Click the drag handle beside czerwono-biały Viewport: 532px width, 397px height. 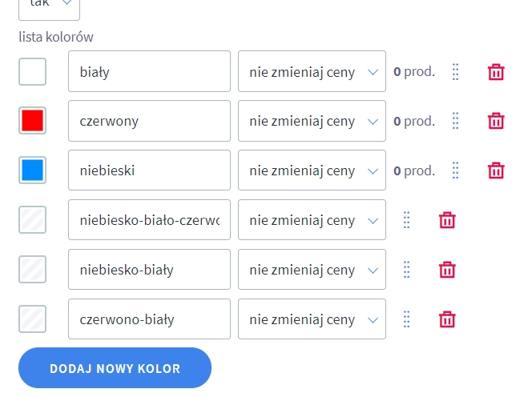coord(406,319)
